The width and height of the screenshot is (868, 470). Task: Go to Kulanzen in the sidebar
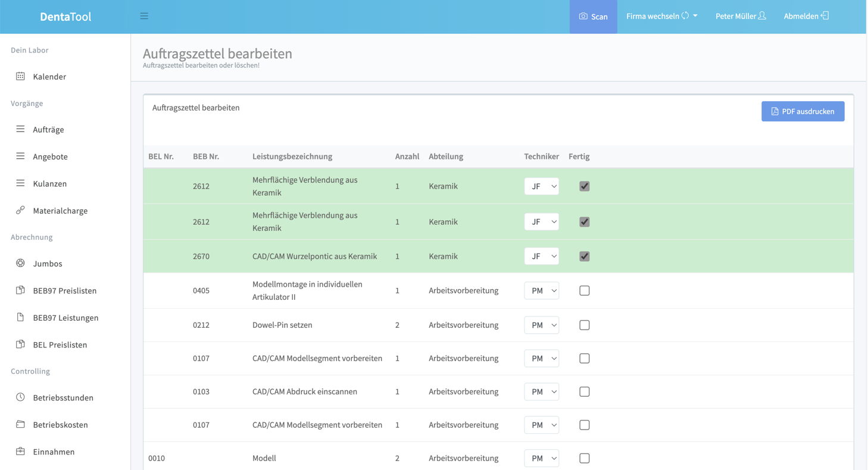pyautogui.click(x=49, y=183)
